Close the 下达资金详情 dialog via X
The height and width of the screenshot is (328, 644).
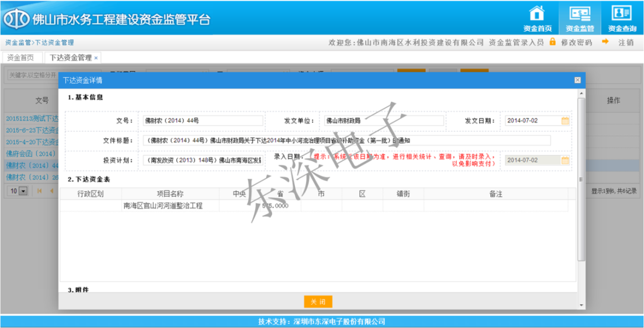(x=577, y=80)
